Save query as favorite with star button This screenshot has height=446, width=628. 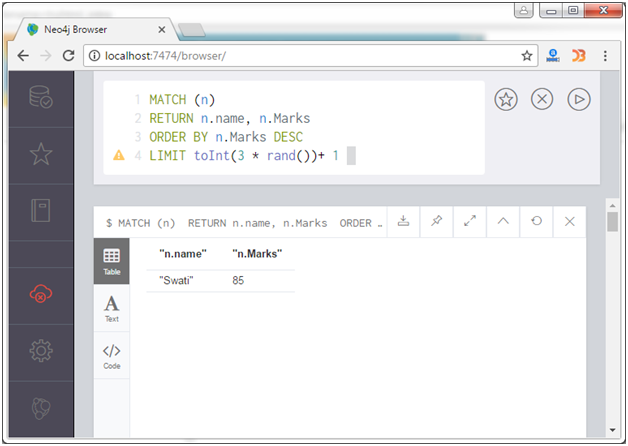[x=506, y=100]
